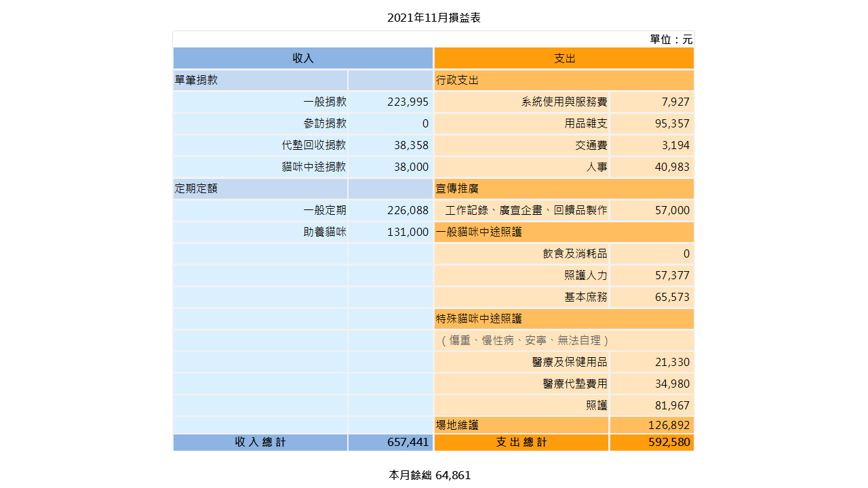Select the value 21,330
The image size is (868, 488).
[673, 362]
